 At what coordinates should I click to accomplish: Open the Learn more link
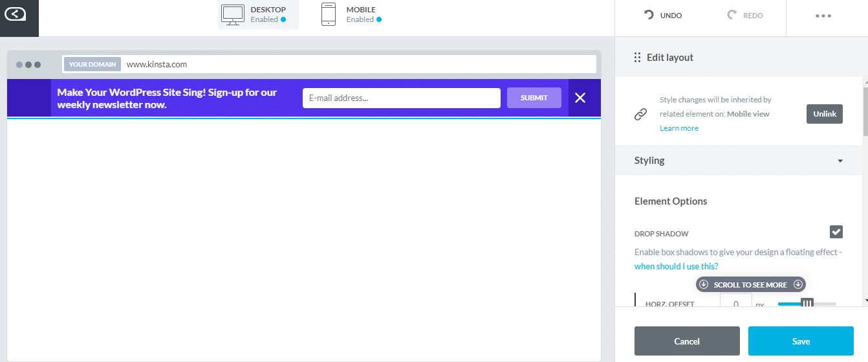678,128
